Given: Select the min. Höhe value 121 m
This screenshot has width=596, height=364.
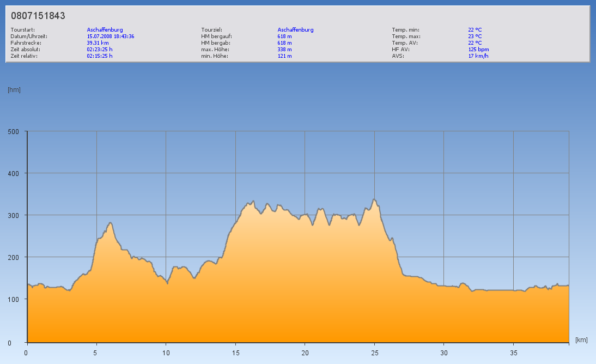Looking at the screenshot, I should pos(284,56).
